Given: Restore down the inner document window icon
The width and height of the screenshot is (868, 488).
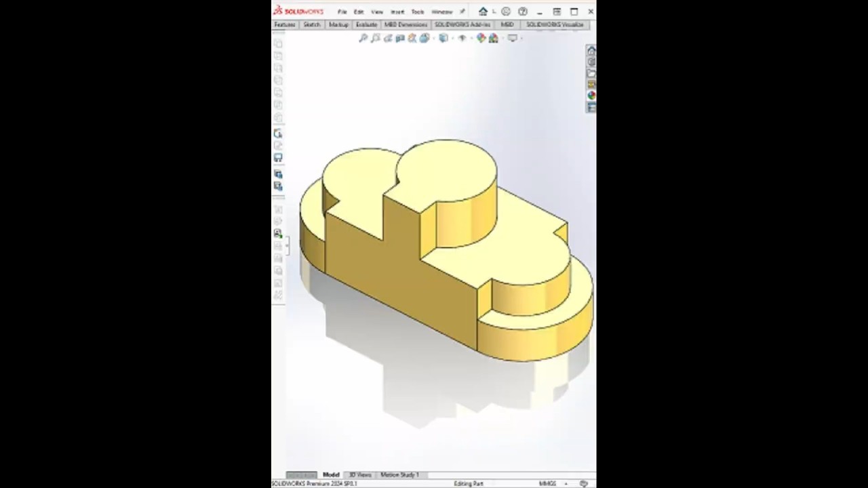Looking at the screenshot, I should [557, 12].
